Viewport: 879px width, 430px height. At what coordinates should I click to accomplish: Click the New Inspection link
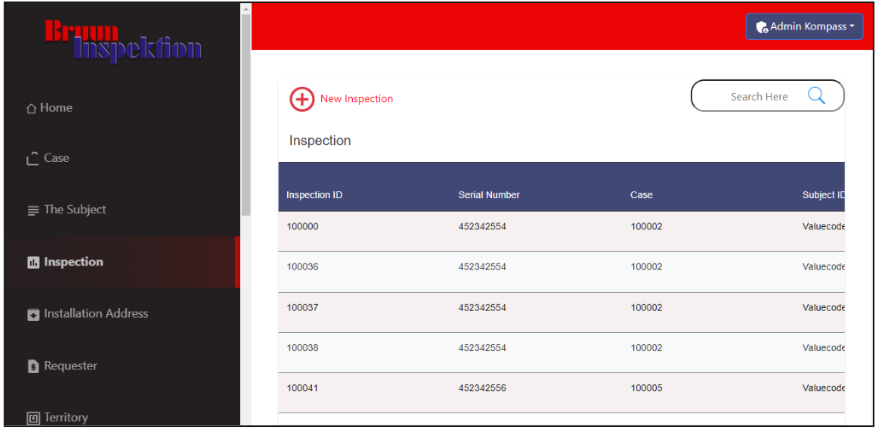(357, 99)
